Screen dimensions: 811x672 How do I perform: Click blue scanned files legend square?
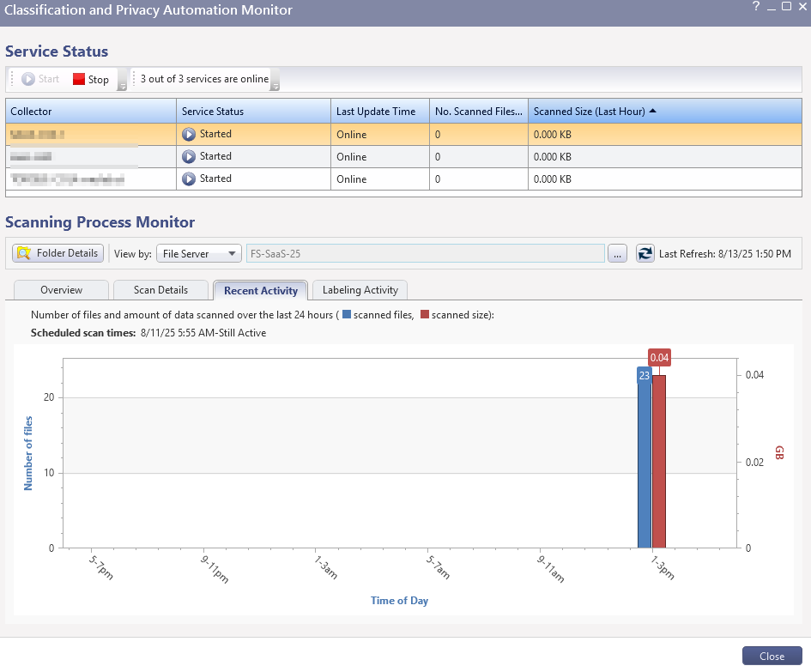(x=347, y=314)
